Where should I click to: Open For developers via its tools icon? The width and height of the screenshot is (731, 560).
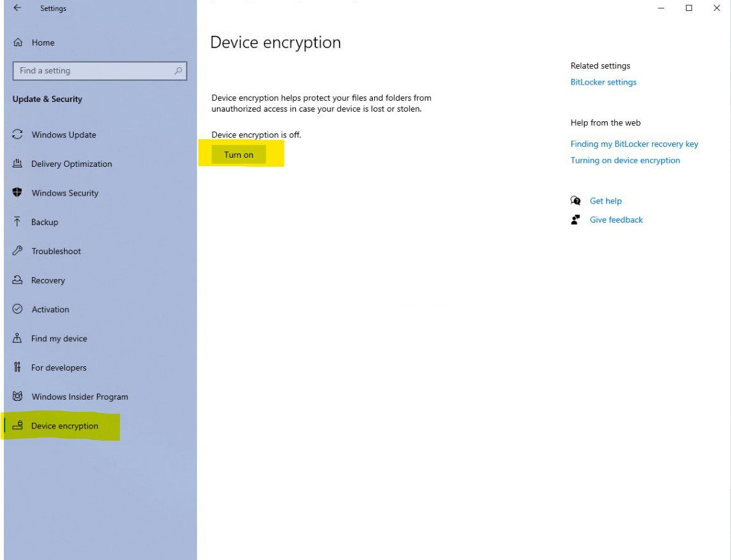coord(18,368)
